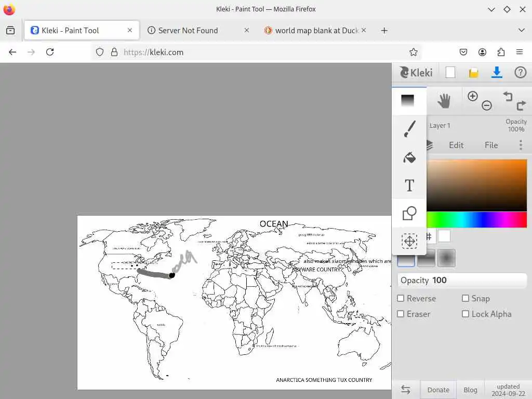The height and width of the screenshot is (399, 532).
Task: Pick a hue on the rainbow hue strip
Action: click(477, 220)
